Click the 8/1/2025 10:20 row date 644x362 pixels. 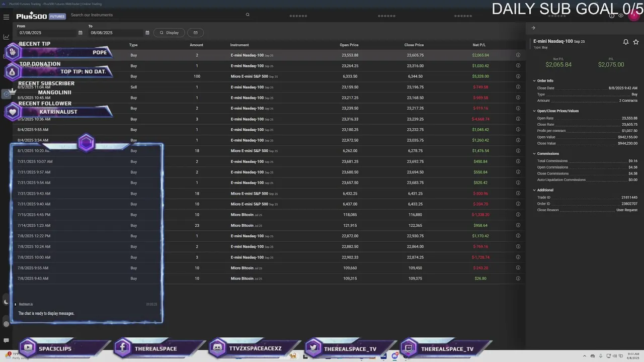point(34,151)
